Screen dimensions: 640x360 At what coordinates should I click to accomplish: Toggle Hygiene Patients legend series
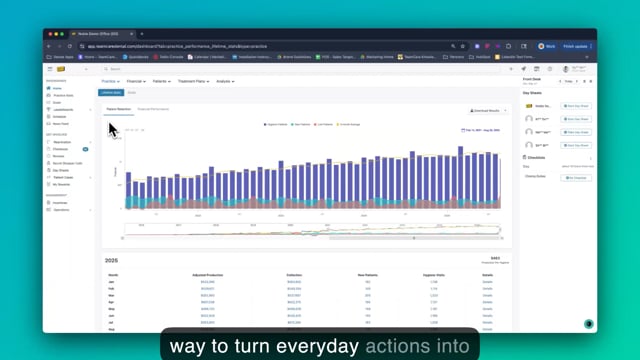(x=276, y=124)
